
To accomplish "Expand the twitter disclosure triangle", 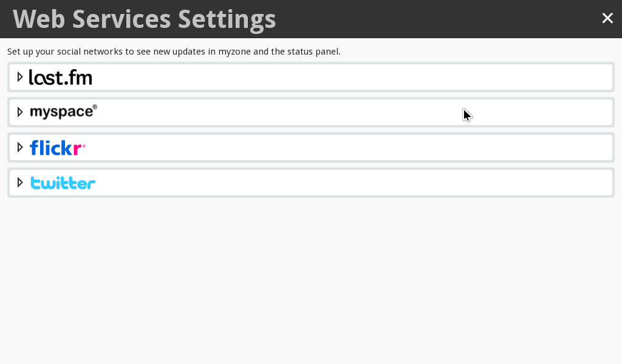I will tap(20, 183).
